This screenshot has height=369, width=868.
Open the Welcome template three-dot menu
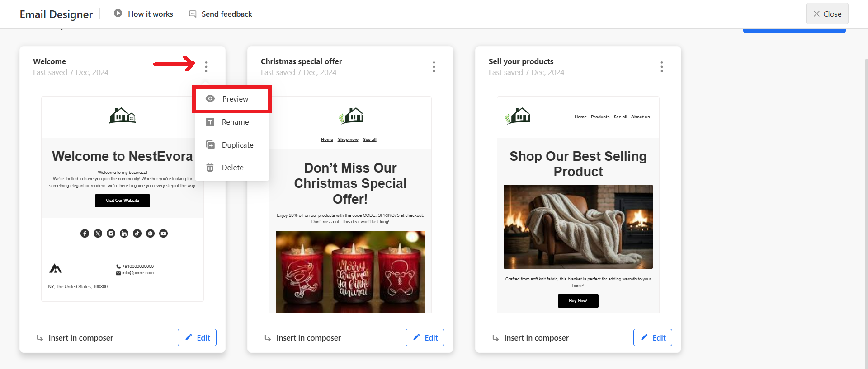click(x=206, y=67)
